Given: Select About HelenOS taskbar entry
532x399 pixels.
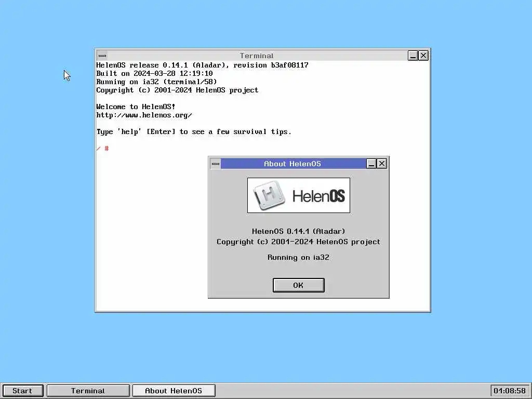Looking at the screenshot, I should [174, 391].
